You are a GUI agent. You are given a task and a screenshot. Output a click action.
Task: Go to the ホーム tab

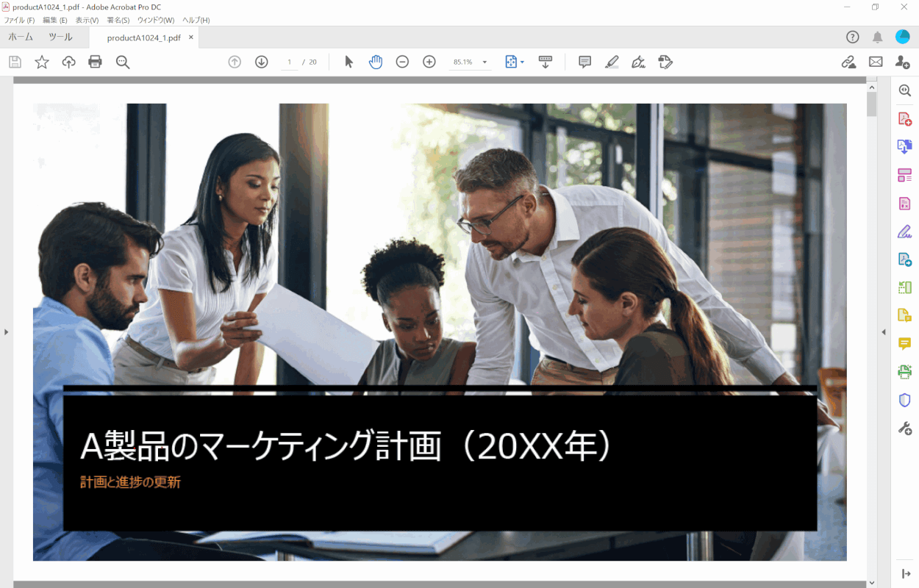pyautogui.click(x=21, y=37)
